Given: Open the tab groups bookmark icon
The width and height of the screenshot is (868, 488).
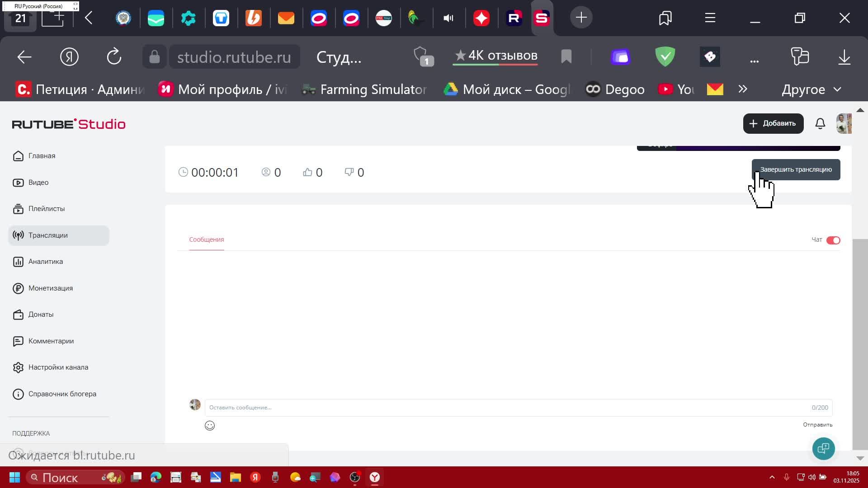Looking at the screenshot, I should pyautogui.click(x=665, y=18).
